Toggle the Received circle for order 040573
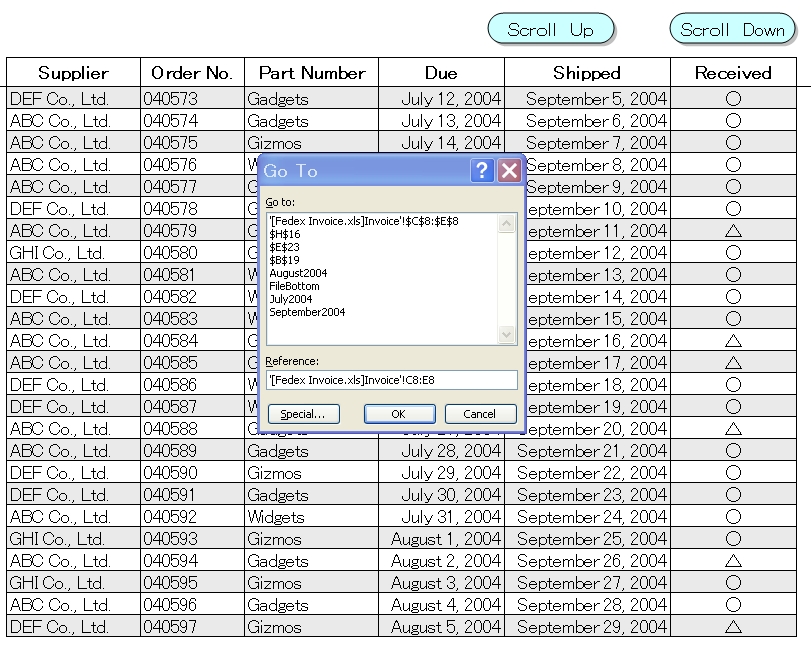Screen dimensions: 811x655 tap(733, 97)
